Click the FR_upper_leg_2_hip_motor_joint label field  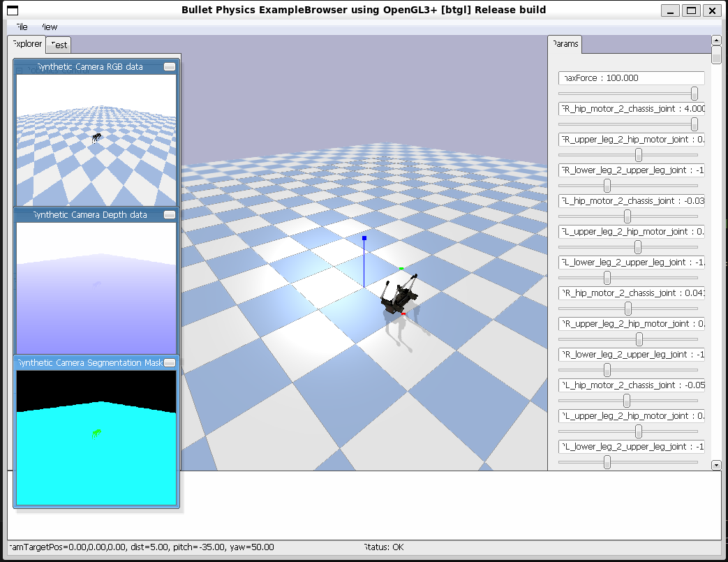click(632, 140)
